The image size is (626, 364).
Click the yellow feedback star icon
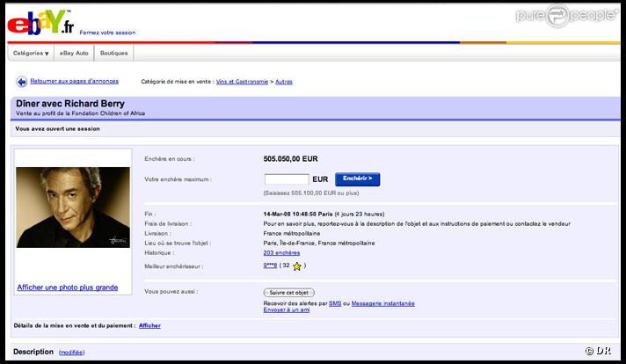[296, 266]
